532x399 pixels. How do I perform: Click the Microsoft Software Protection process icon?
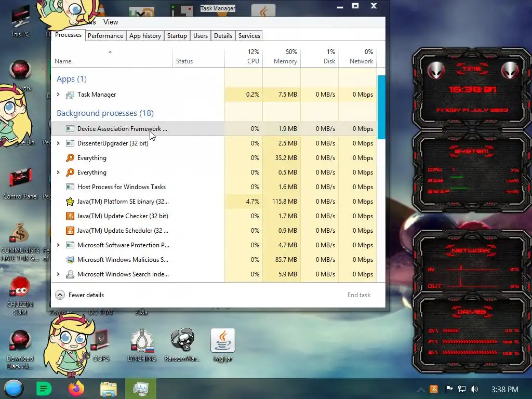click(x=70, y=245)
